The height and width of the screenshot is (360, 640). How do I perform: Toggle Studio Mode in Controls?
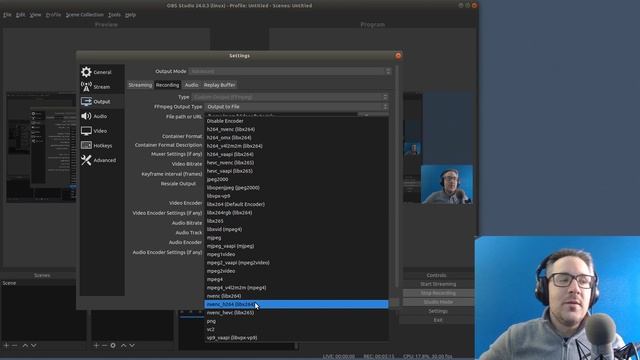pos(438,302)
